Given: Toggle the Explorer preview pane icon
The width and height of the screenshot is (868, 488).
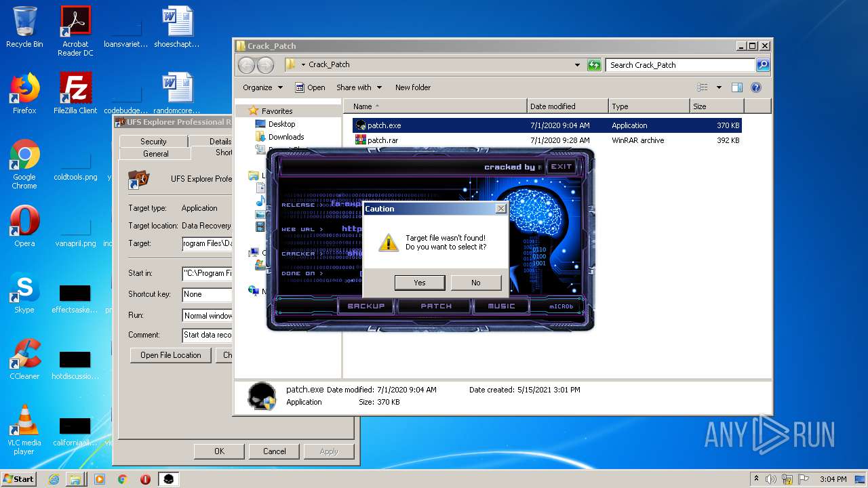Looking at the screenshot, I should 737,87.
